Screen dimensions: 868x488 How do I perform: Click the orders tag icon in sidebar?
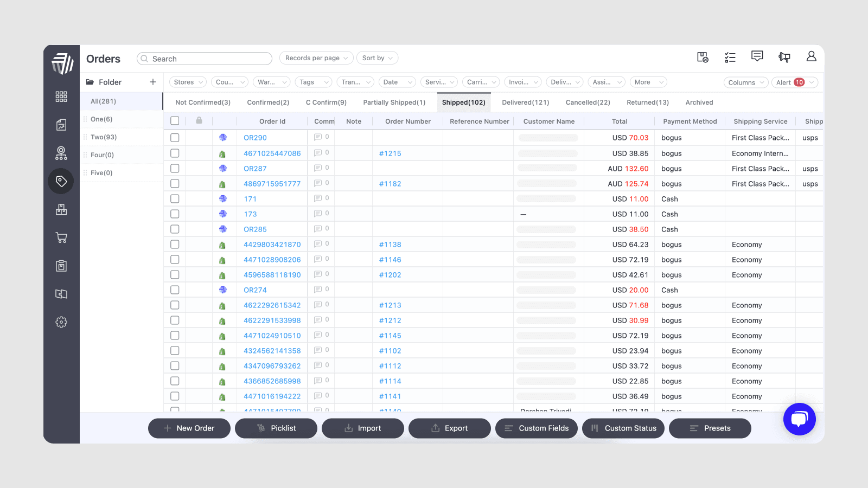61,181
